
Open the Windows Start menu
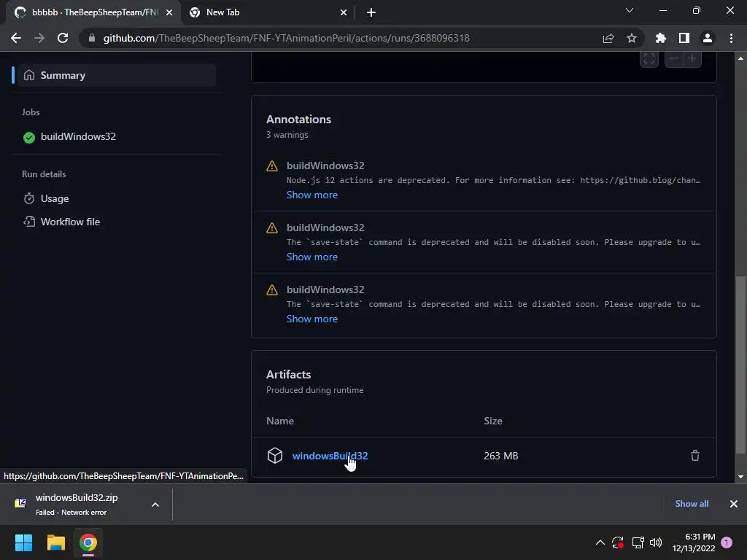pos(23,542)
